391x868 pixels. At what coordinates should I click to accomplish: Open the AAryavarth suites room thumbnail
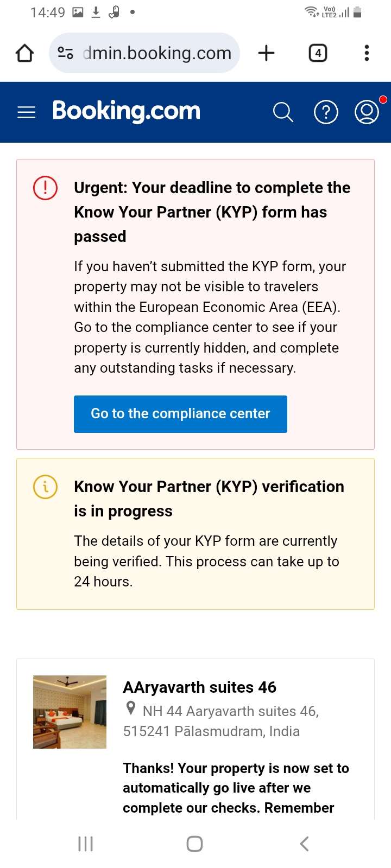(70, 712)
